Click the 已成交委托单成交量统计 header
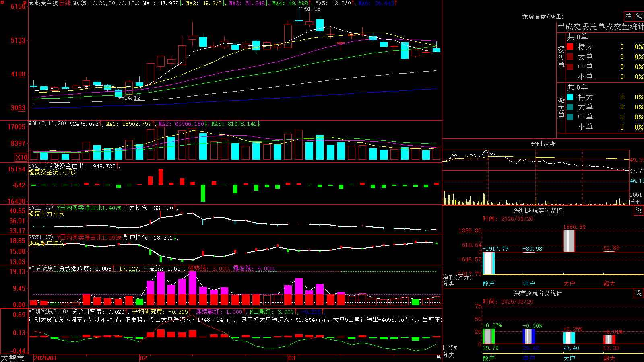This screenshot has height=362, width=644. pos(601,27)
